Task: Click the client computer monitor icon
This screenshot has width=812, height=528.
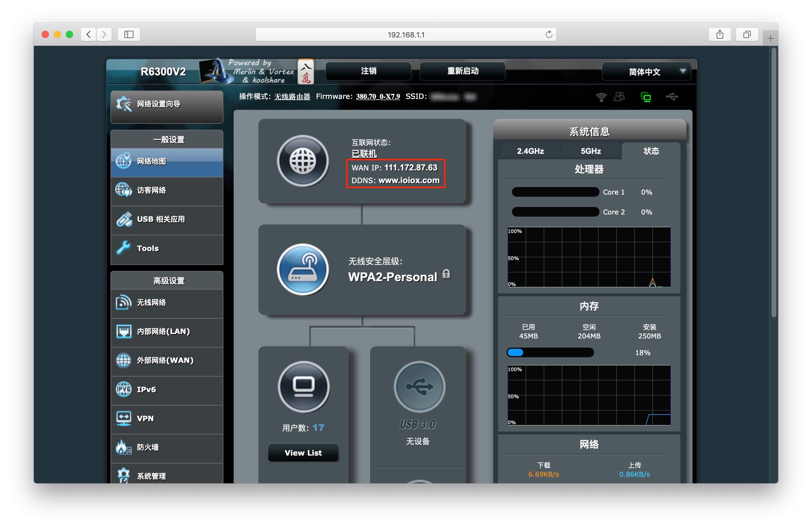Action: pos(303,386)
